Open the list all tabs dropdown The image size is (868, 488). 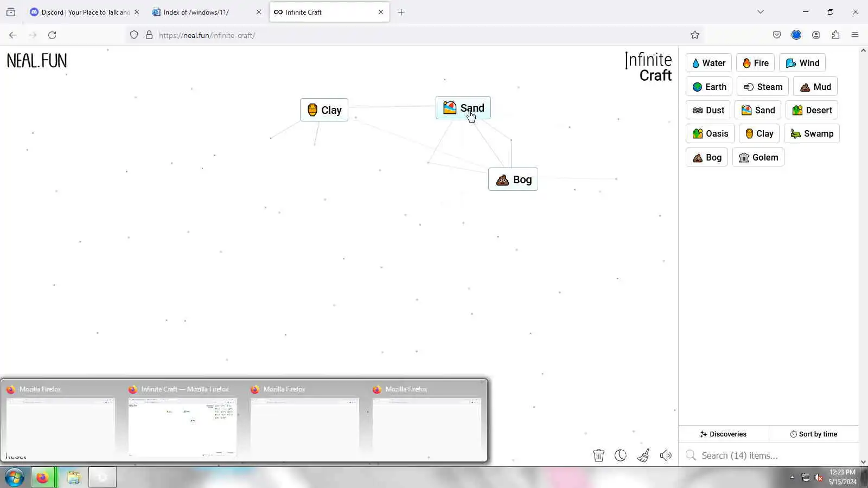pyautogui.click(x=761, y=12)
